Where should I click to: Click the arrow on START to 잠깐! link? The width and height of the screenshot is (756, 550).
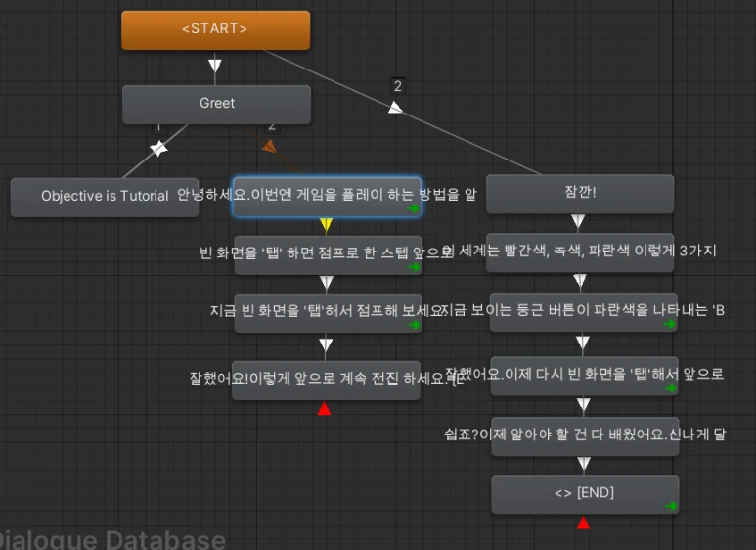coord(395,107)
